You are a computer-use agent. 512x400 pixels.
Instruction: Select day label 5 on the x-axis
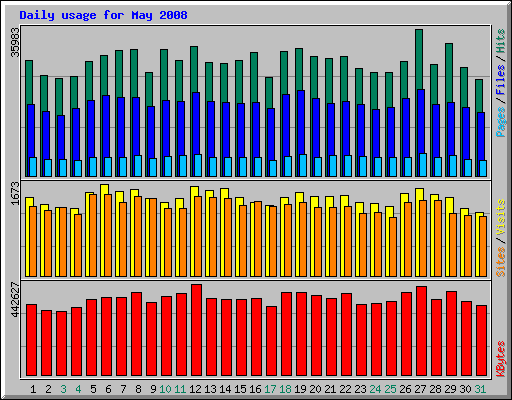[93, 389]
